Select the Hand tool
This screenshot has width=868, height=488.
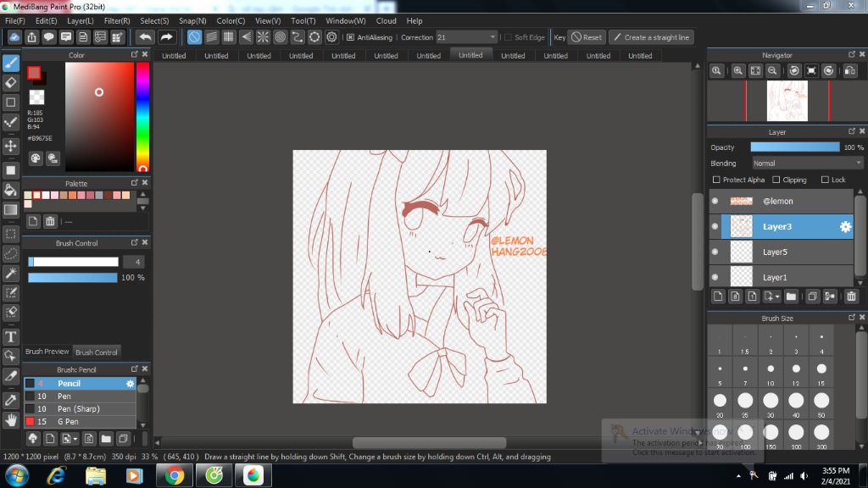(x=11, y=420)
